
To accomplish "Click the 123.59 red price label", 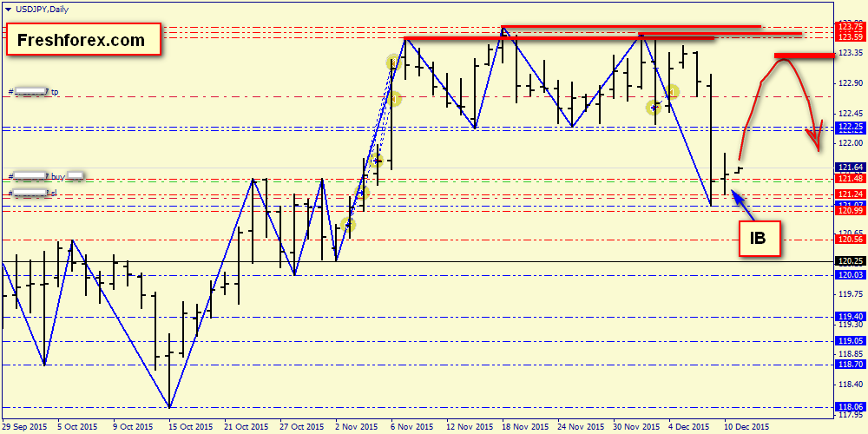I will point(851,37).
